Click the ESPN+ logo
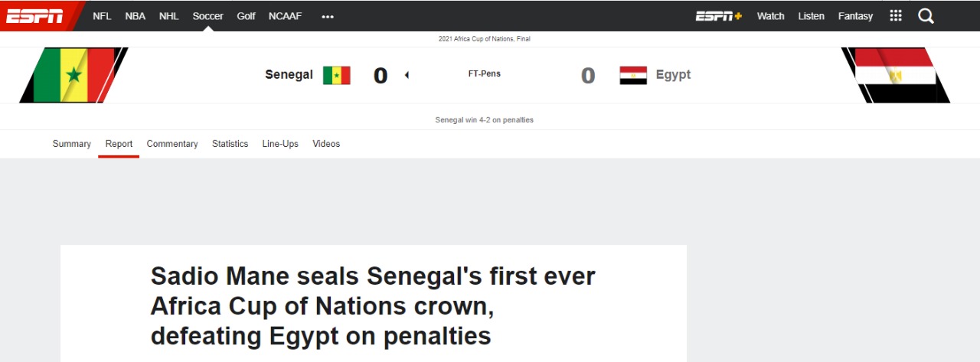The width and height of the screenshot is (980, 362). click(718, 16)
